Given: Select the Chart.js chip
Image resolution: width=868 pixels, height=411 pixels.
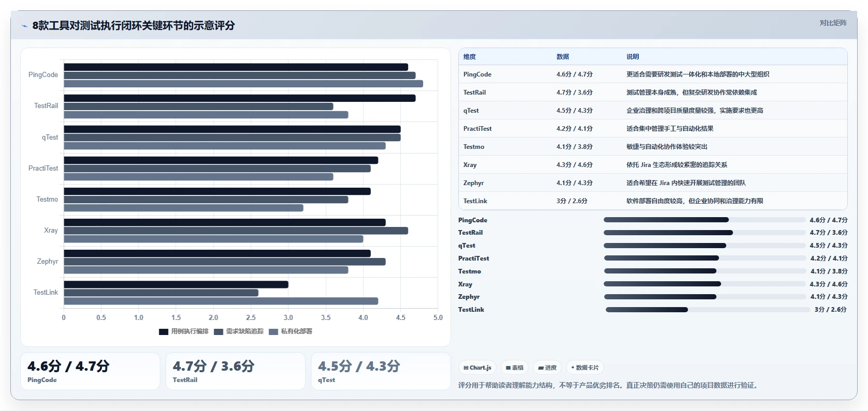Looking at the screenshot, I should [477, 368].
